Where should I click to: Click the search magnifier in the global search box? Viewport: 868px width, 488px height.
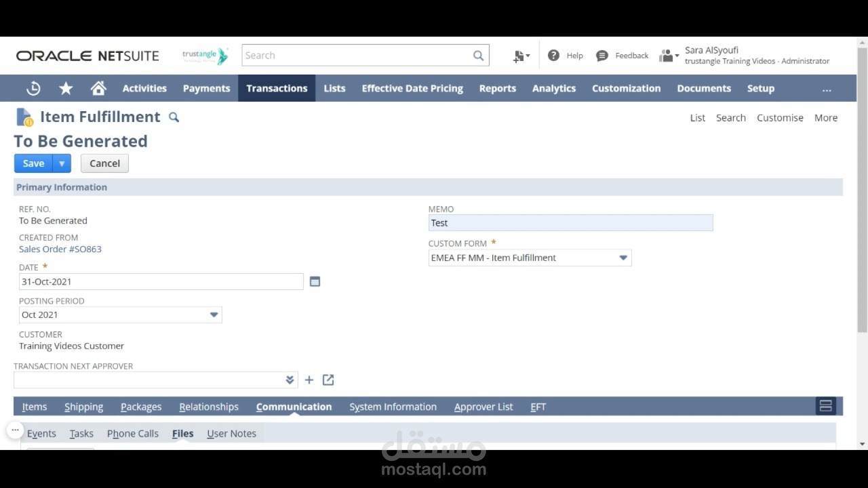click(x=478, y=56)
